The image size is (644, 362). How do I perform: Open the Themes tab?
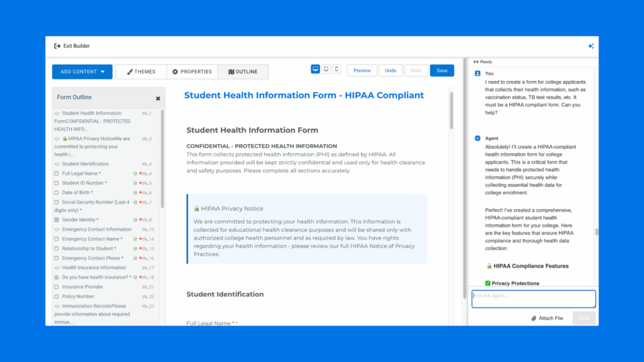[141, 72]
